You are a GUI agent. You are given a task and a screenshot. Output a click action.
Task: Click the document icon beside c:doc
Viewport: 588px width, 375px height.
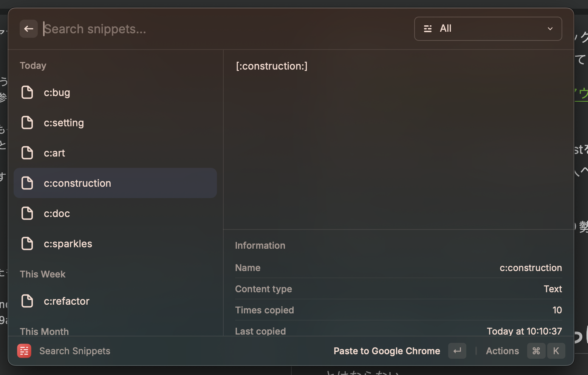tap(27, 213)
